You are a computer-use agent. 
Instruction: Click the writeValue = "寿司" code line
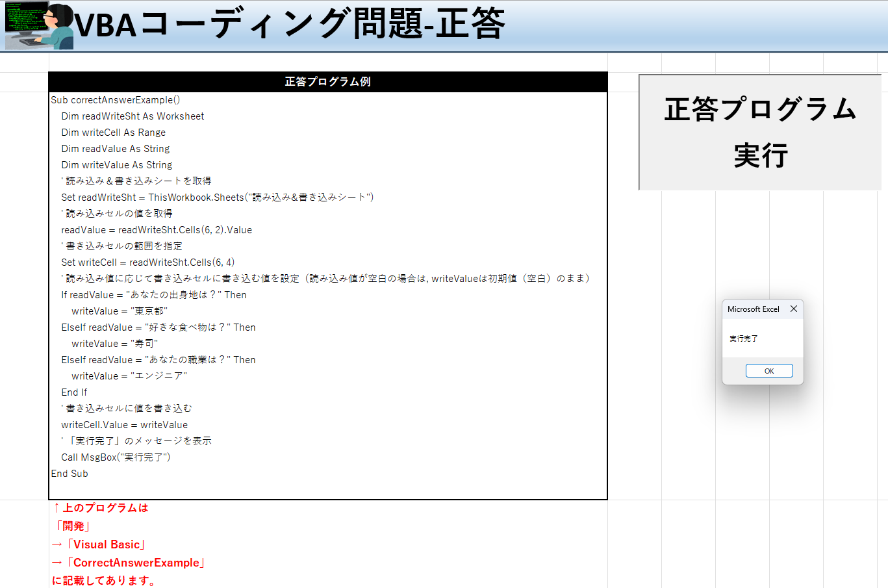click(x=115, y=344)
